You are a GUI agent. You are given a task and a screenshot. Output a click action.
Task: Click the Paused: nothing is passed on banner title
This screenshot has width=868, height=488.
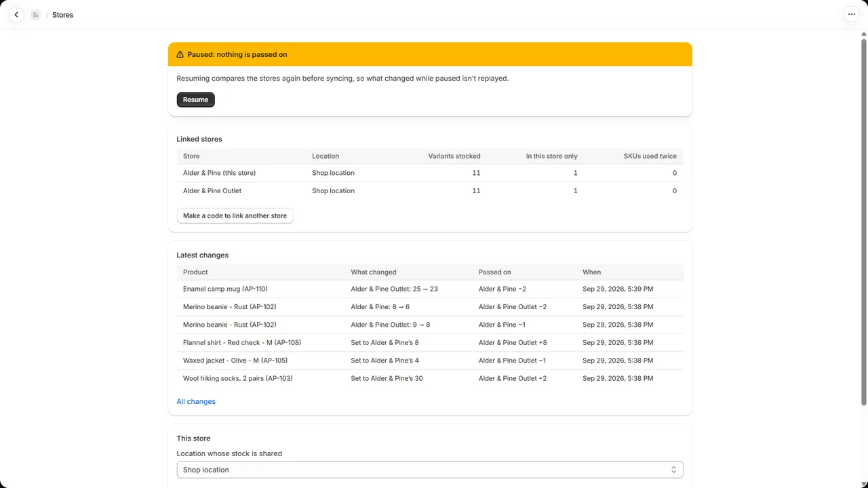(x=237, y=54)
